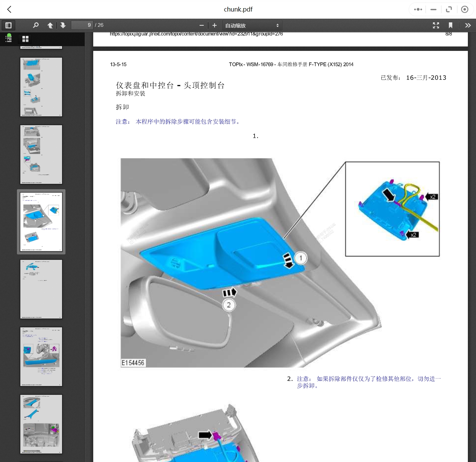
Task: Click the circular record target icon
Action: click(464, 9)
